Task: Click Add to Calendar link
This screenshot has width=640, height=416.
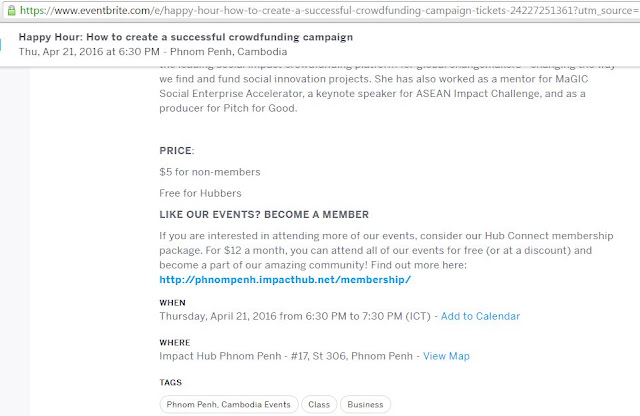Action: click(x=480, y=316)
